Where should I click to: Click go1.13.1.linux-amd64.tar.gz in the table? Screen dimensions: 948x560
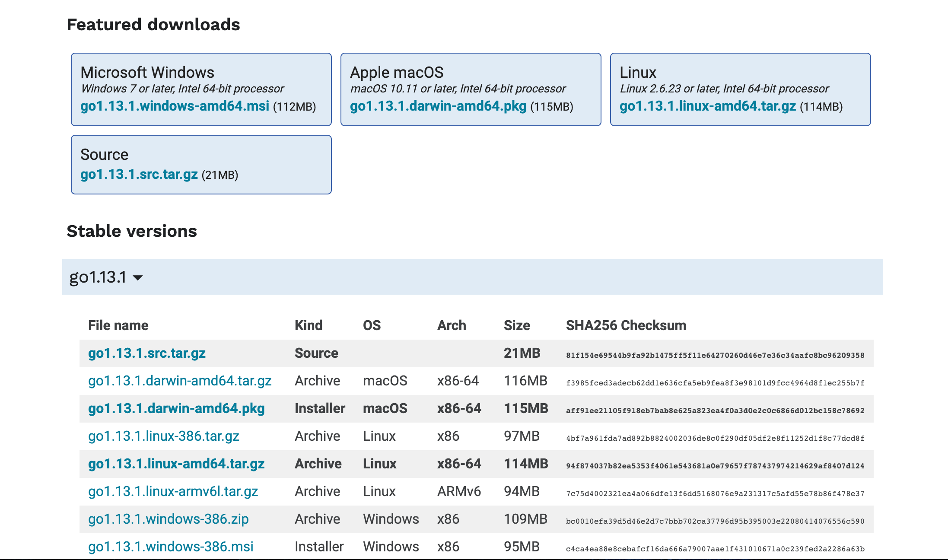point(176,464)
